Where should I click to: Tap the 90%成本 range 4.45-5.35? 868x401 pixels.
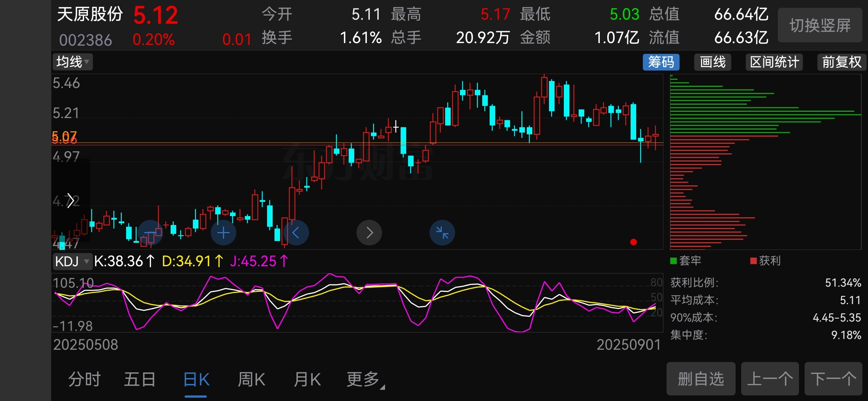click(x=837, y=318)
